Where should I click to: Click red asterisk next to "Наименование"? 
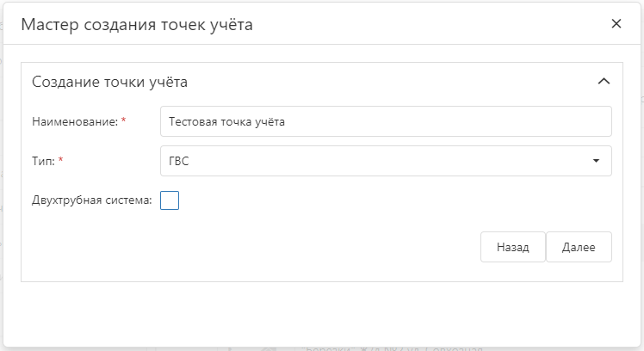[x=123, y=120]
